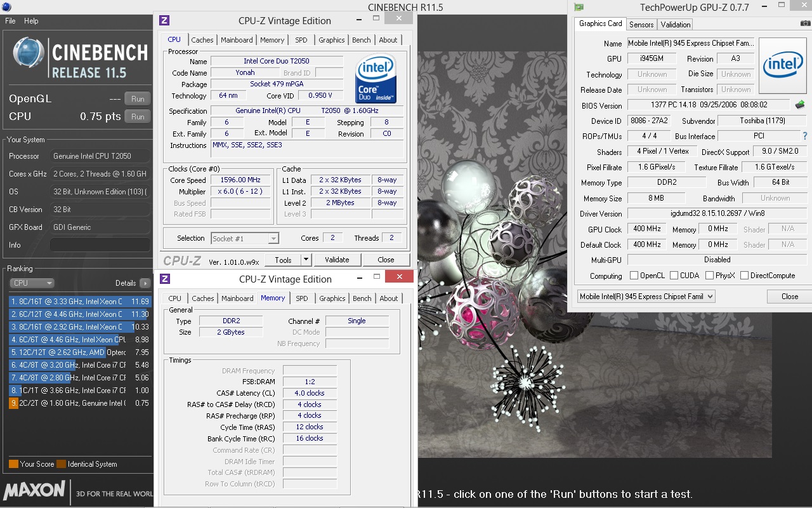This screenshot has height=508, width=812.
Task: Click the FSB:DRAM value 1:2
Action: (310, 382)
